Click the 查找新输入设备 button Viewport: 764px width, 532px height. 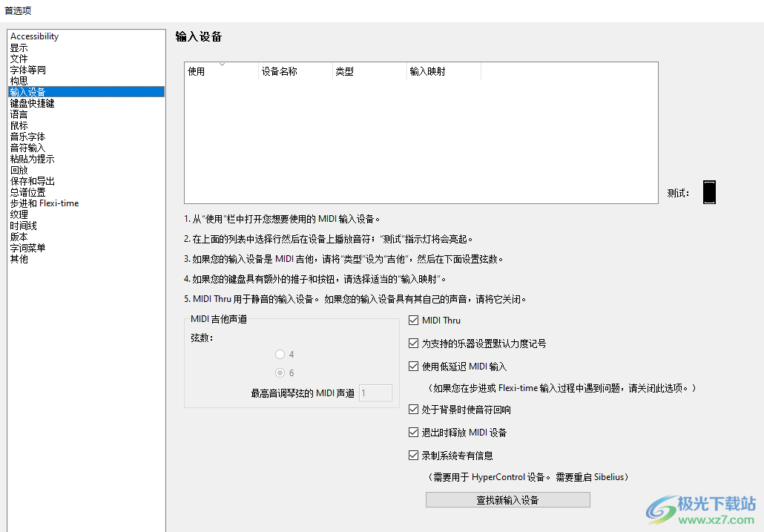pyautogui.click(x=507, y=499)
